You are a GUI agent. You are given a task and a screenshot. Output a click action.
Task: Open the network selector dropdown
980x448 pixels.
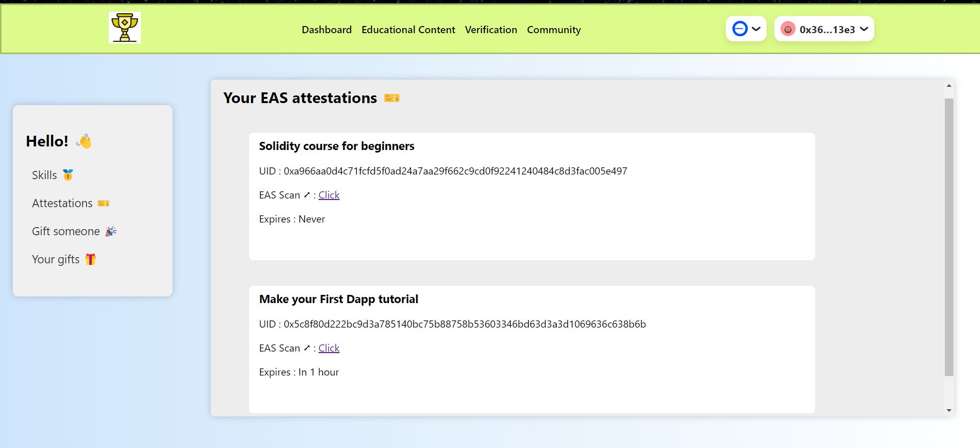click(x=746, y=29)
